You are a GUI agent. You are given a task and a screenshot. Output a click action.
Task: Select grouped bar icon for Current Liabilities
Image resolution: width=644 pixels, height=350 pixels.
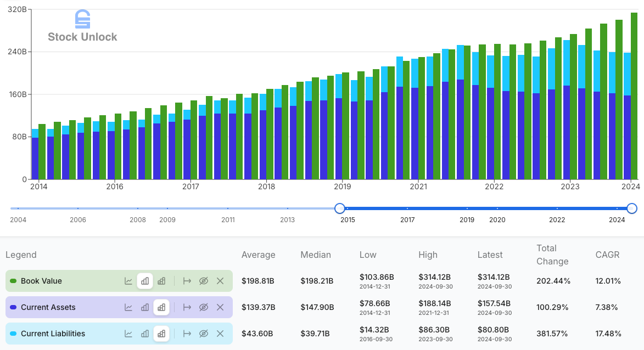pos(145,334)
